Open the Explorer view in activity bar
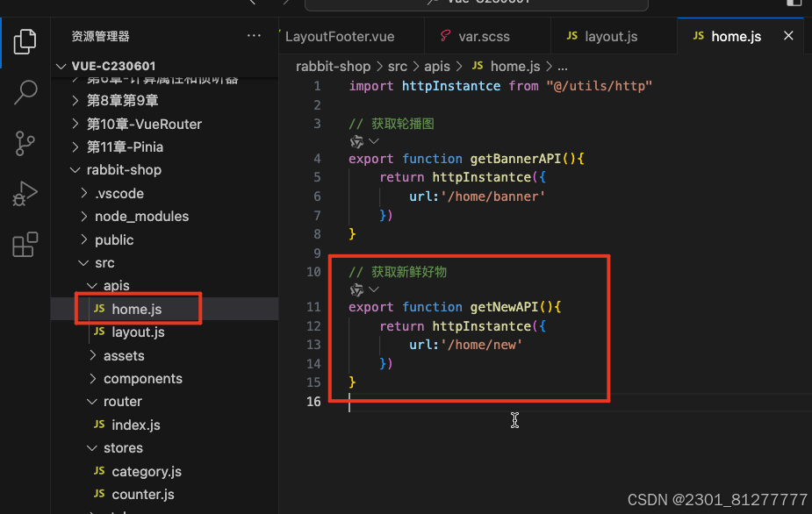Screen dimensions: 812x514 click(25, 41)
